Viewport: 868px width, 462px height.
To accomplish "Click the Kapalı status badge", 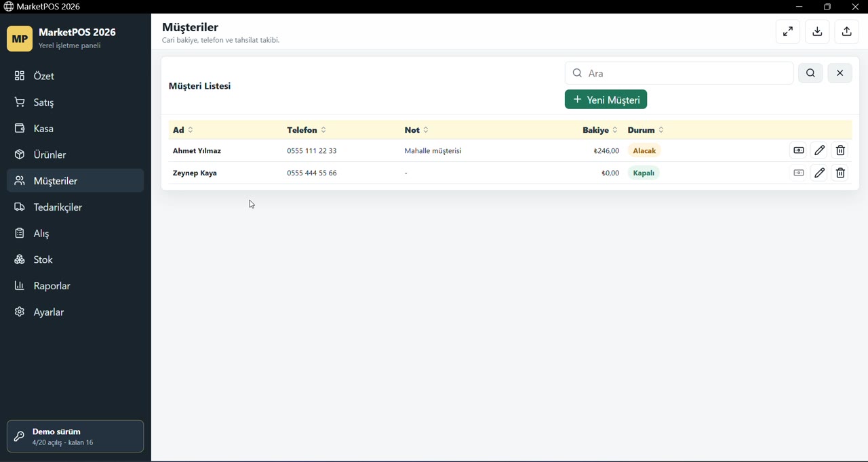I will pos(644,173).
